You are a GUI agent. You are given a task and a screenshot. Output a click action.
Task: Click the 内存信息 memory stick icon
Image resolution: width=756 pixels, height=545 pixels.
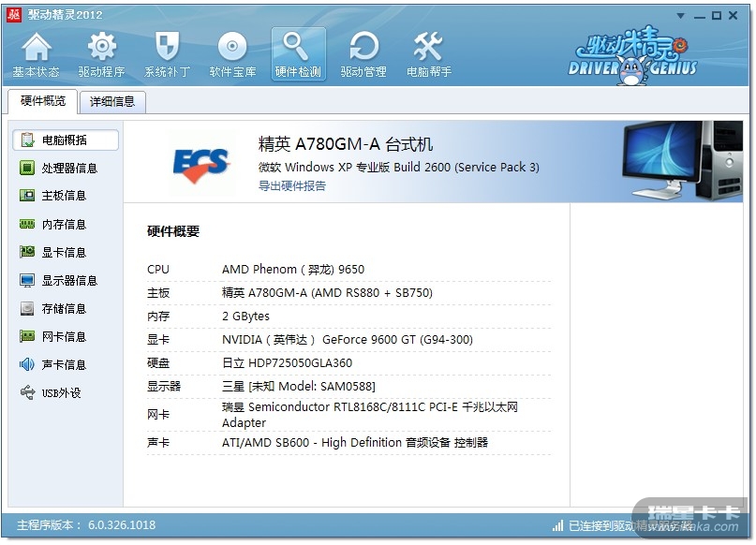[x=27, y=224]
